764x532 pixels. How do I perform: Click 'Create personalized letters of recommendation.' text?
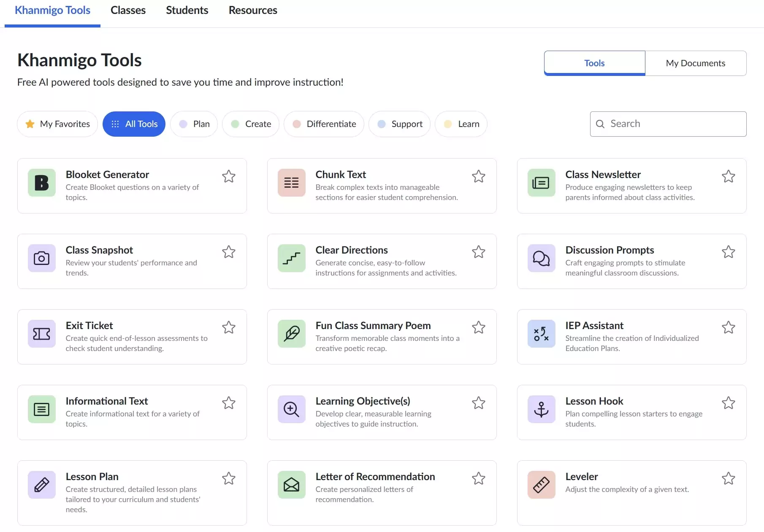coord(364,494)
